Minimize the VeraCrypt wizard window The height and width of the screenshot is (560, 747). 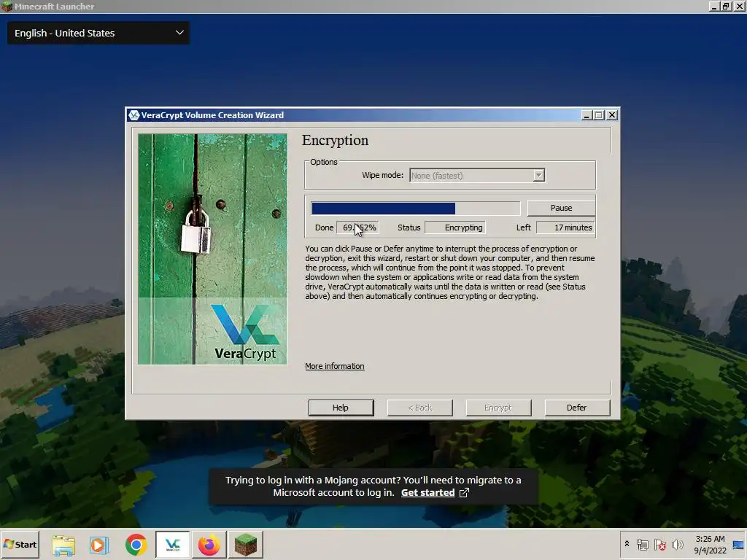pos(587,115)
